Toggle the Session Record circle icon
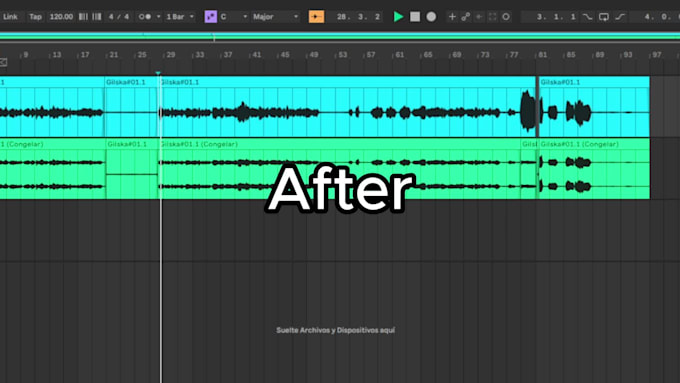680x383 pixels. pos(506,17)
